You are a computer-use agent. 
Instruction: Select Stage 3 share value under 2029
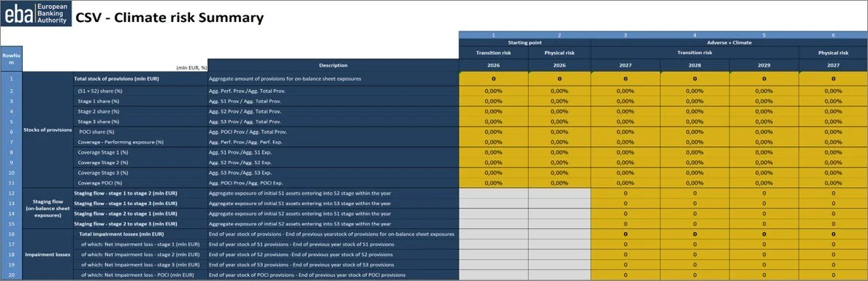(x=764, y=121)
